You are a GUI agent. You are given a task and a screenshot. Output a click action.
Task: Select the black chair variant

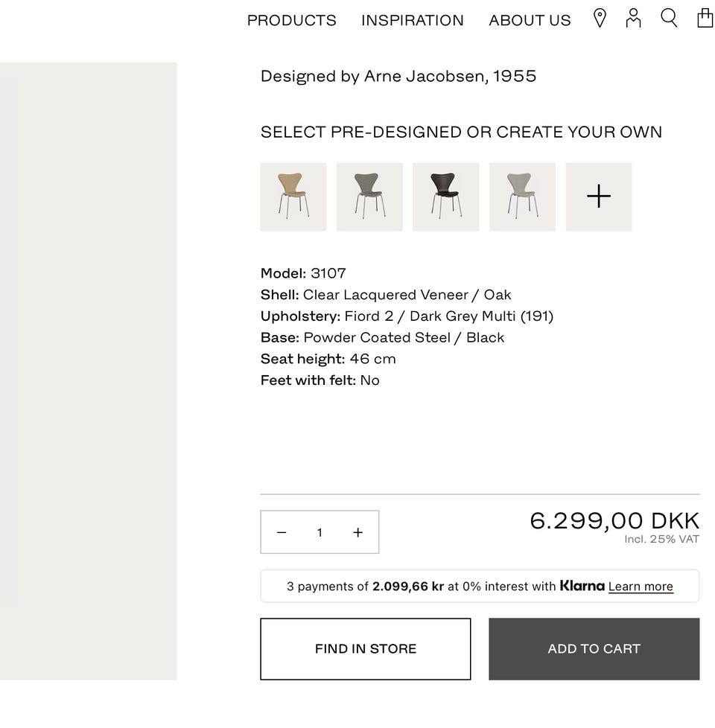click(446, 197)
